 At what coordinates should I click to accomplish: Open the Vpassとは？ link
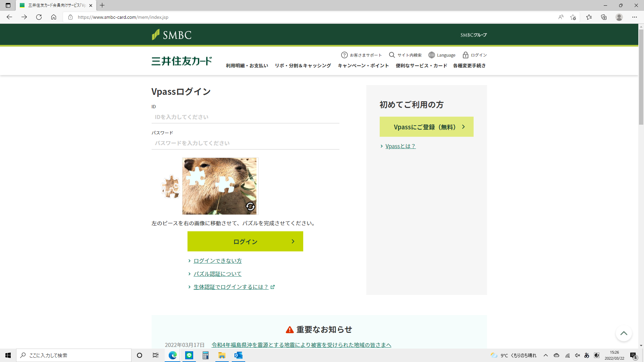point(400,146)
